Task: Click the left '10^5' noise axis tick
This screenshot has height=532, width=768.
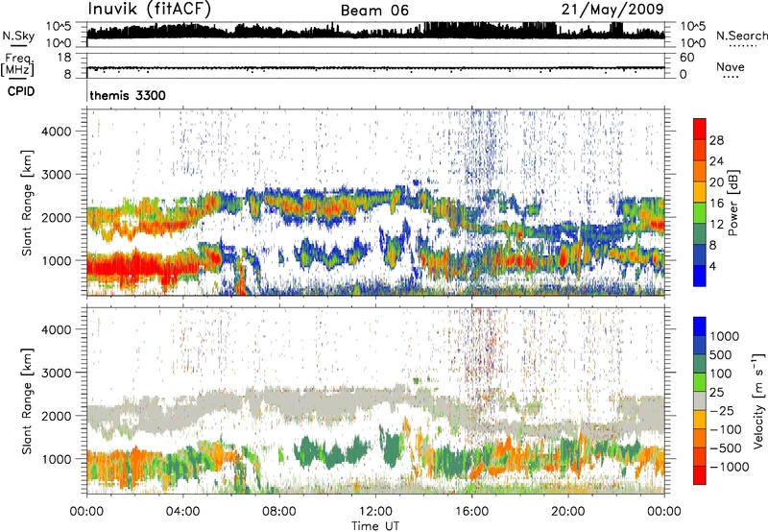Action: (x=59, y=26)
